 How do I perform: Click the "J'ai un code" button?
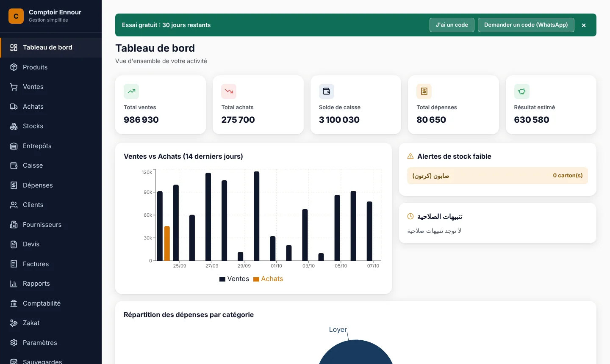pos(452,25)
